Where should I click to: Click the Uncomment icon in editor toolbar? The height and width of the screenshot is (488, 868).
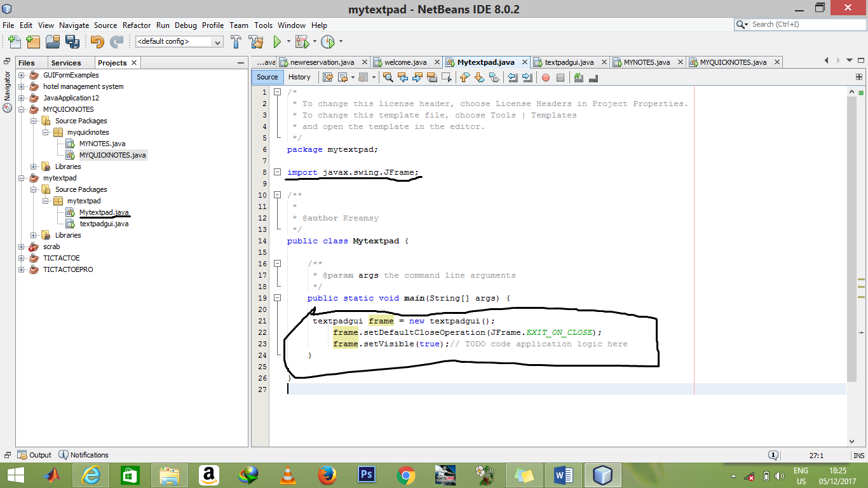pyautogui.click(x=593, y=78)
